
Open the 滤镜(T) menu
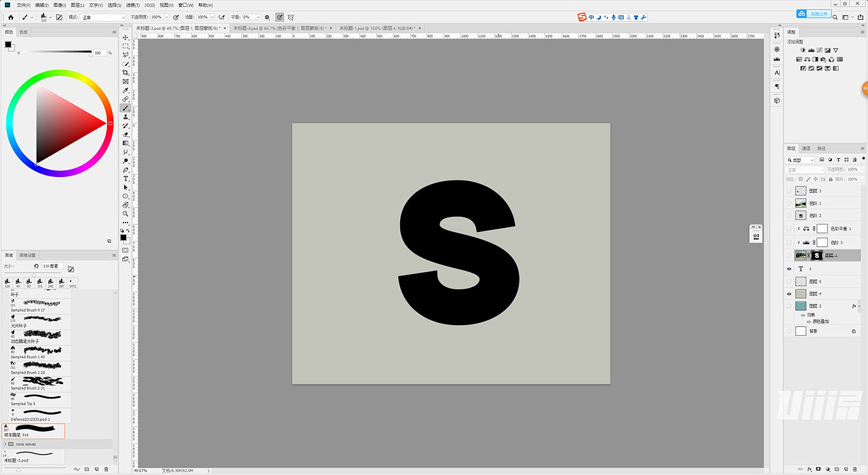tap(132, 5)
